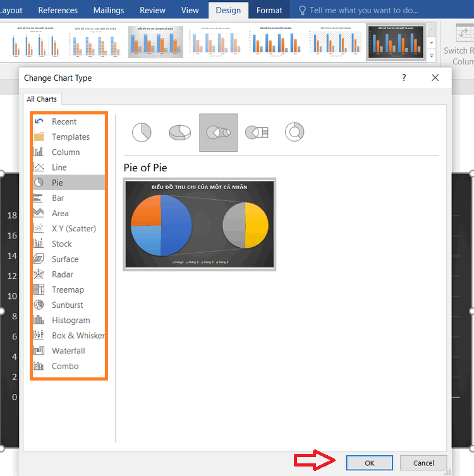Click the Recent category icon

point(39,121)
